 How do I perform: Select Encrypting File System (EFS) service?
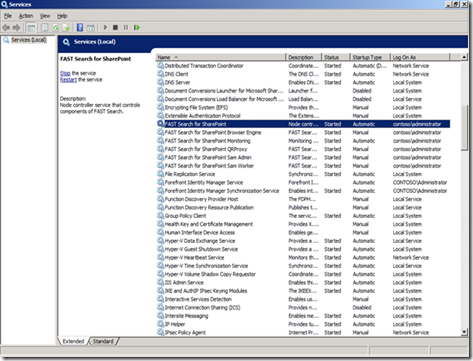point(303,107)
